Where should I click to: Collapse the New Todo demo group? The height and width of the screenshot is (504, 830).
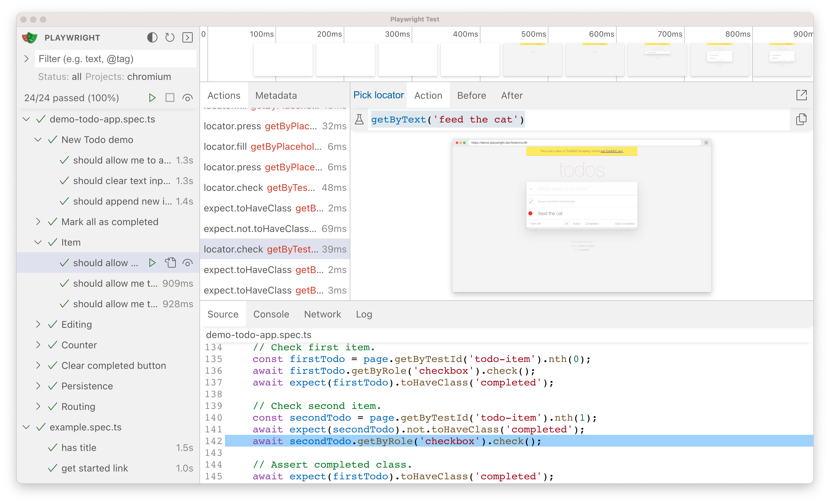[x=38, y=139]
